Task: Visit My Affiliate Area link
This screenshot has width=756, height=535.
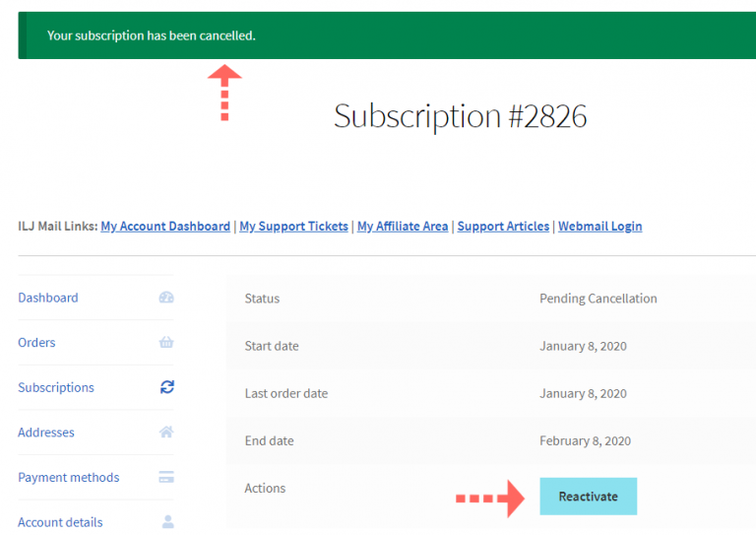Action: coord(403,226)
